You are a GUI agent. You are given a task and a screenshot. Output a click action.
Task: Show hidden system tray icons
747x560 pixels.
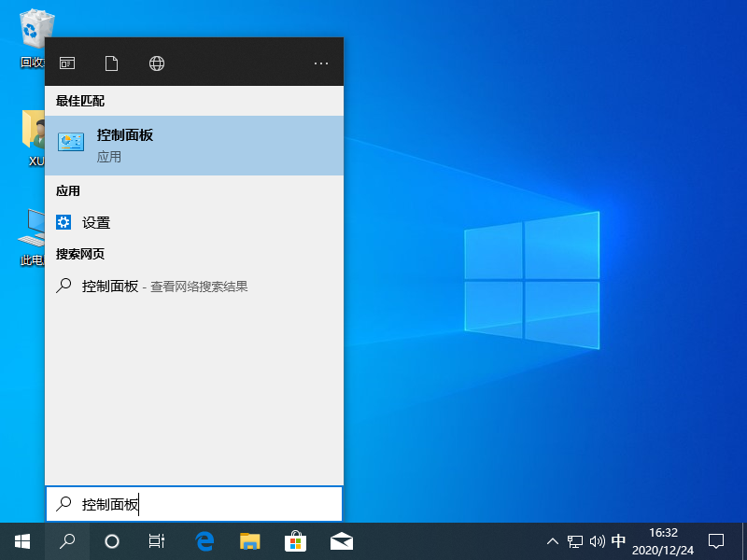coord(553,541)
